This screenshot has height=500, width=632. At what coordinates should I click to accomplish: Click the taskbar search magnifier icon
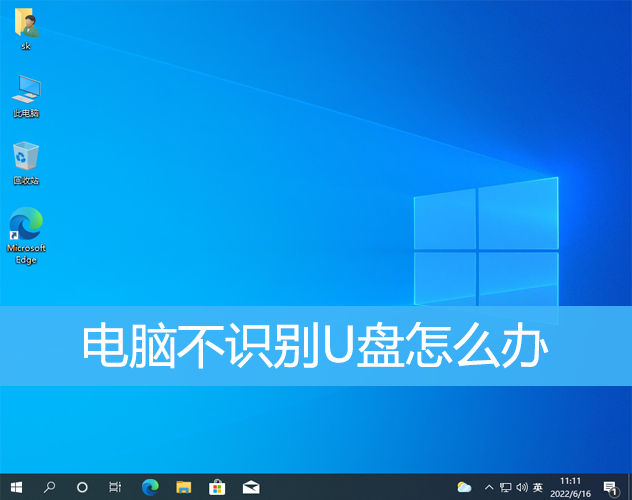tap(49, 487)
